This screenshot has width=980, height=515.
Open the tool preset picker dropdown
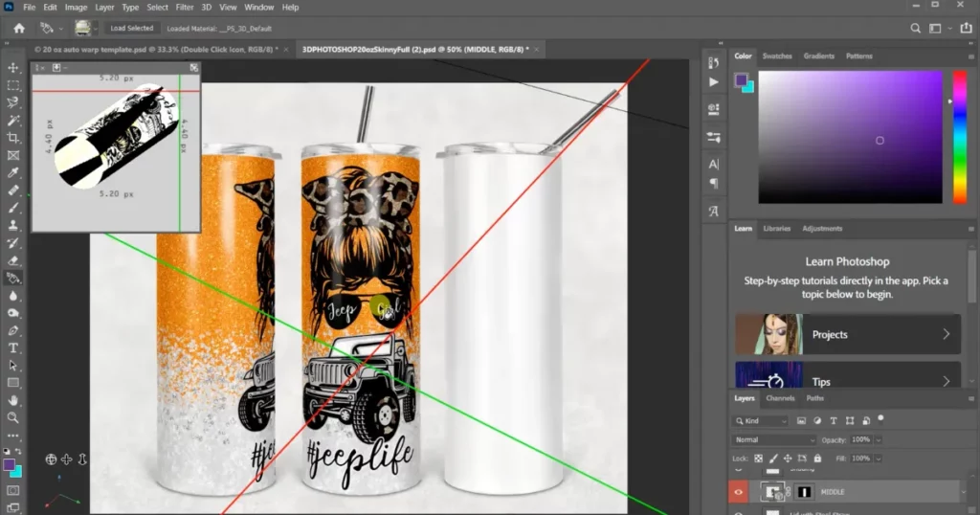point(60,28)
